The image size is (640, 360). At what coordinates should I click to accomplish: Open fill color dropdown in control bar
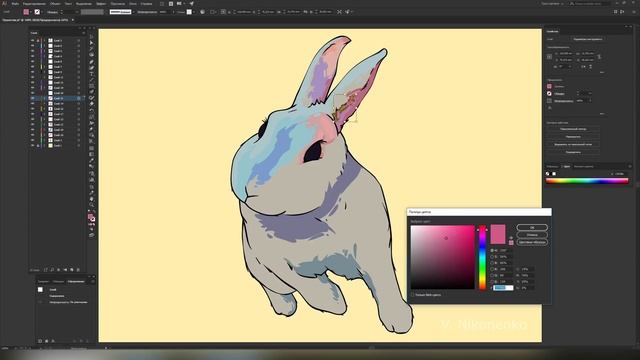[31, 12]
